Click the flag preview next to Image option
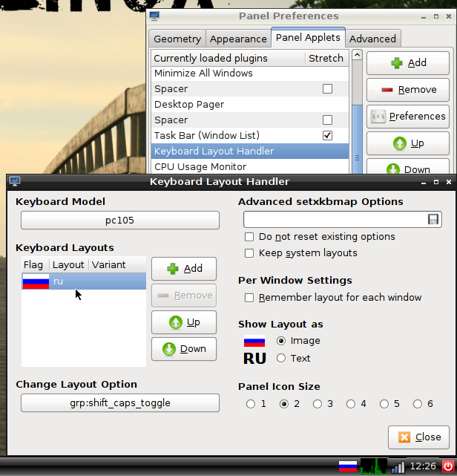This screenshot has height=476, width=457. tap(254, 341)
